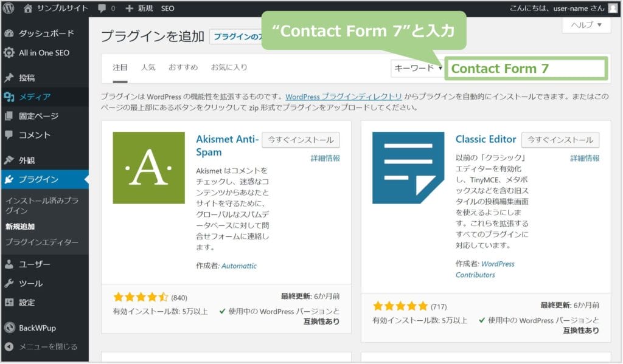Follow the WordPress プラグインディレクトリ link
Image resolution: width=623 pixels, height=364 pixels.
344,97
